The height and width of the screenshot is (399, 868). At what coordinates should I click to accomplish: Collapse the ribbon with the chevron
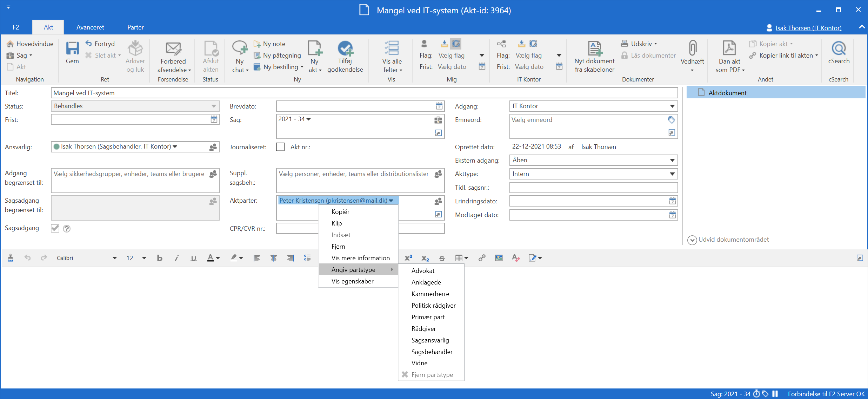click(862, 27)
